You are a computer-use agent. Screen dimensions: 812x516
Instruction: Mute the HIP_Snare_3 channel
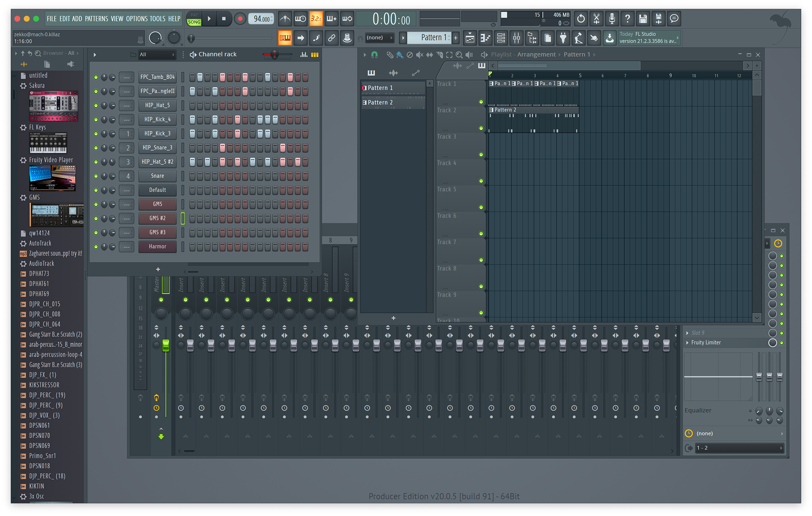(x=96, y=148)
